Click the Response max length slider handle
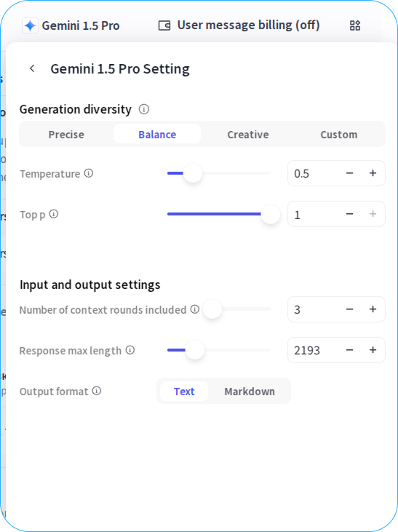Viewport: 398px width, 532px height. pyautogui.click(x=195, y=350)
